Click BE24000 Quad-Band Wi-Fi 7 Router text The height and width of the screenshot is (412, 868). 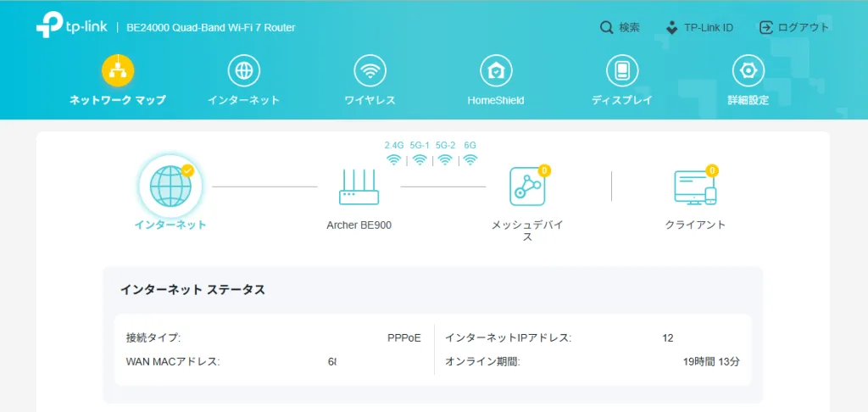pos(211,27)
